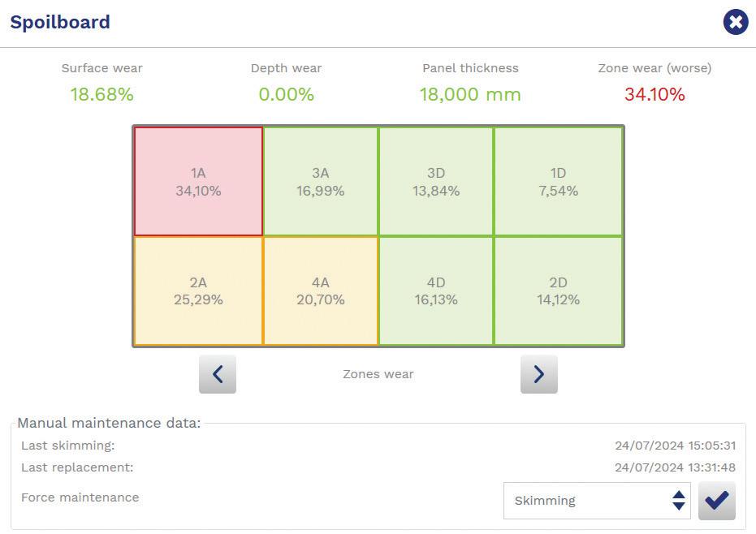Select zone 4D wear tile

(436, 291)
